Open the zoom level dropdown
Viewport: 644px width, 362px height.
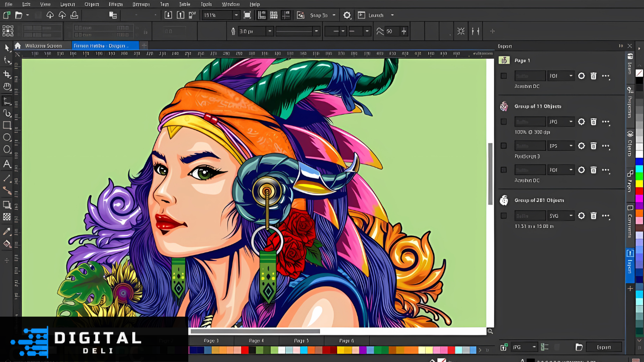pyautogui.click(x=235, y=15)
